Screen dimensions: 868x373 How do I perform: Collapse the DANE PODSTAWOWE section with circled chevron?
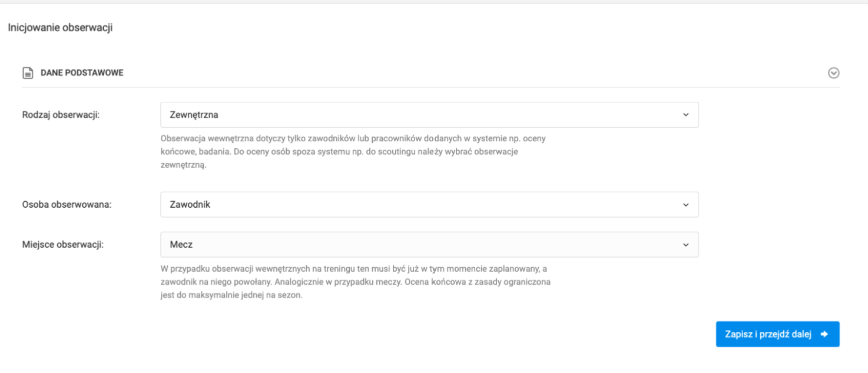click(x=833, y=73)
